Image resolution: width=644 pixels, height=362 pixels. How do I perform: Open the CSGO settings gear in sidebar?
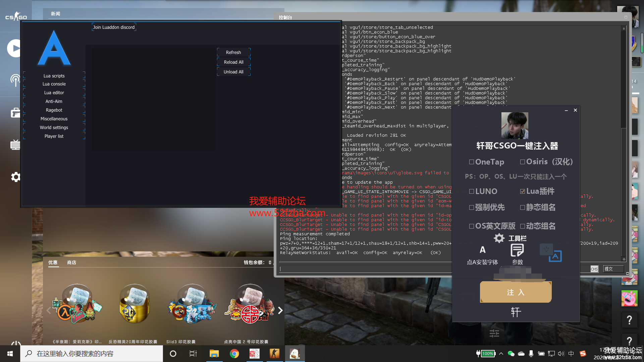tap(15, 177)
